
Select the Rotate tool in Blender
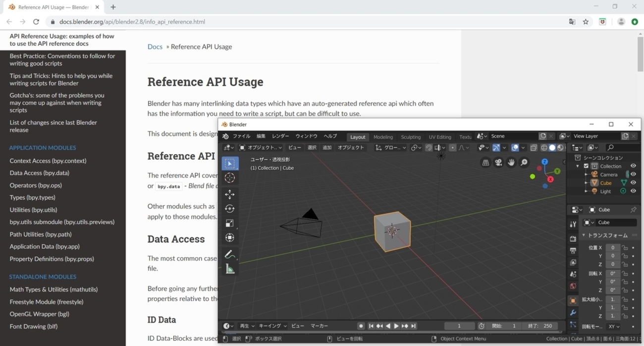230,209
